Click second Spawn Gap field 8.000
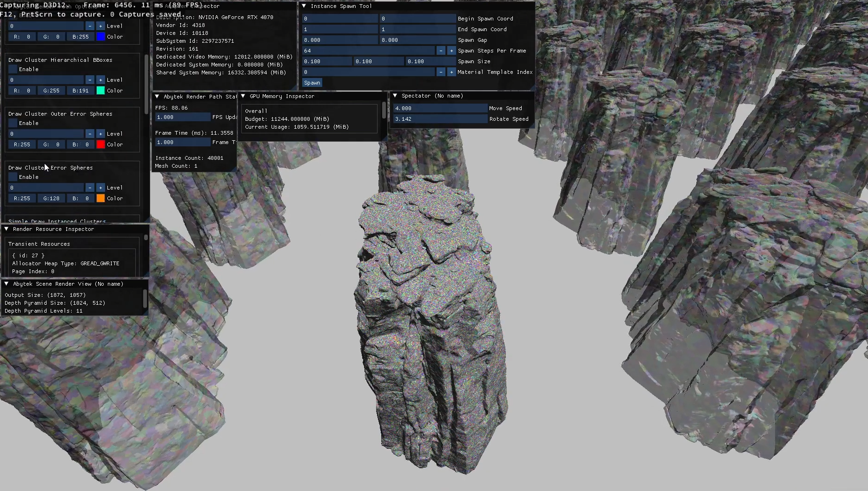The height and width of the screenshot is (491, 868). click(417, 40)
